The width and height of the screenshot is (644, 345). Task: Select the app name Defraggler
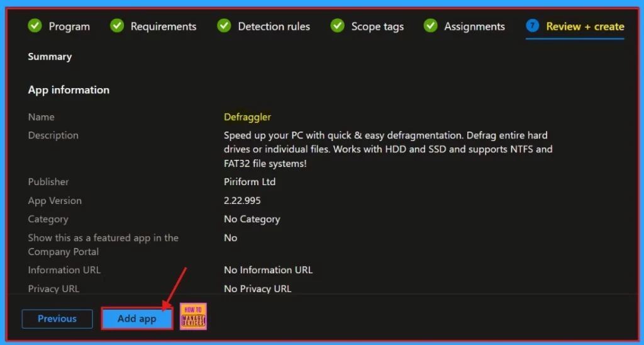click(x=247, y=117)
